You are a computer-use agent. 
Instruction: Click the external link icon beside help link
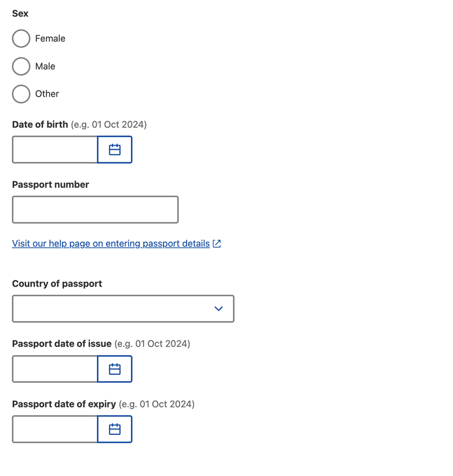217,244
